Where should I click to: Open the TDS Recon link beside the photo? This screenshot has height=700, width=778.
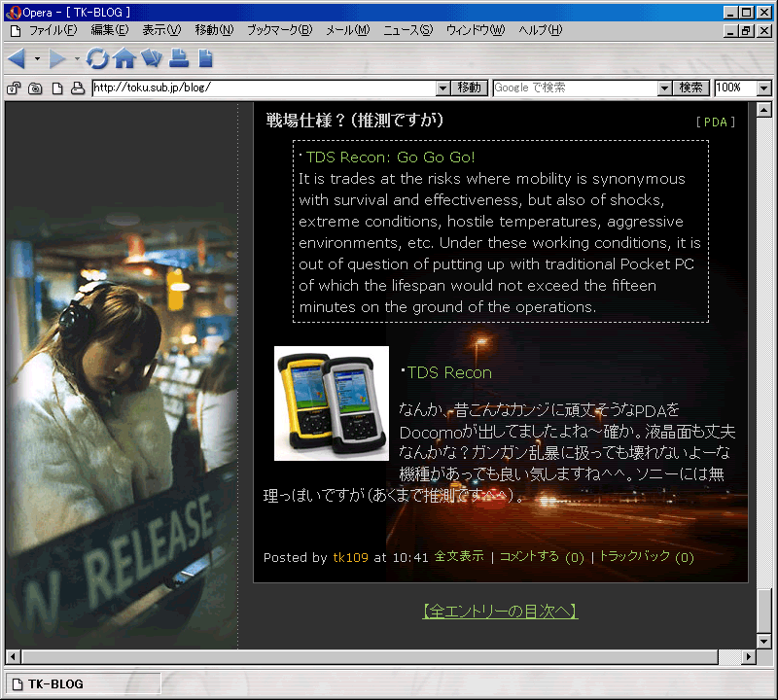(449, 372)
